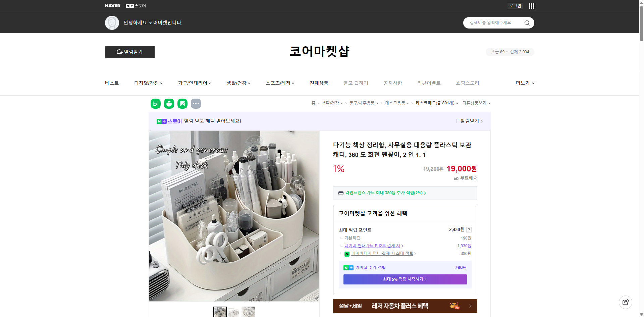Open the Naver apps grid icon
Image resolution: width=644 pixels, height=317 pixels.
click(x=531, y=6)
